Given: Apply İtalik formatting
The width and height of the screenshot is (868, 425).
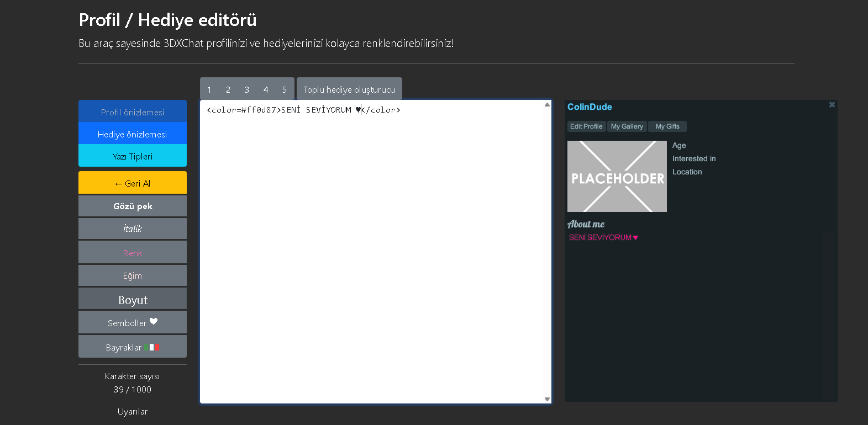Looking at the screenshot, I should 133,229.
